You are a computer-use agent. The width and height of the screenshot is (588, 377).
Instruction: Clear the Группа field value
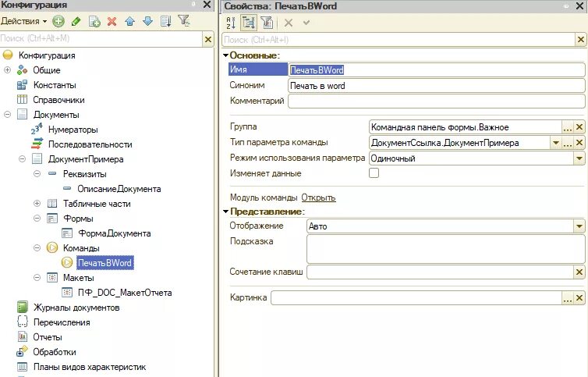579,127
